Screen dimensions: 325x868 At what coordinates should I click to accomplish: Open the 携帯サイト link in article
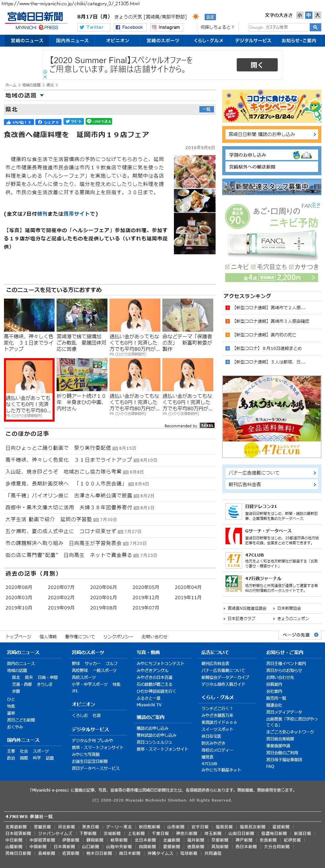tap(76, 214)
